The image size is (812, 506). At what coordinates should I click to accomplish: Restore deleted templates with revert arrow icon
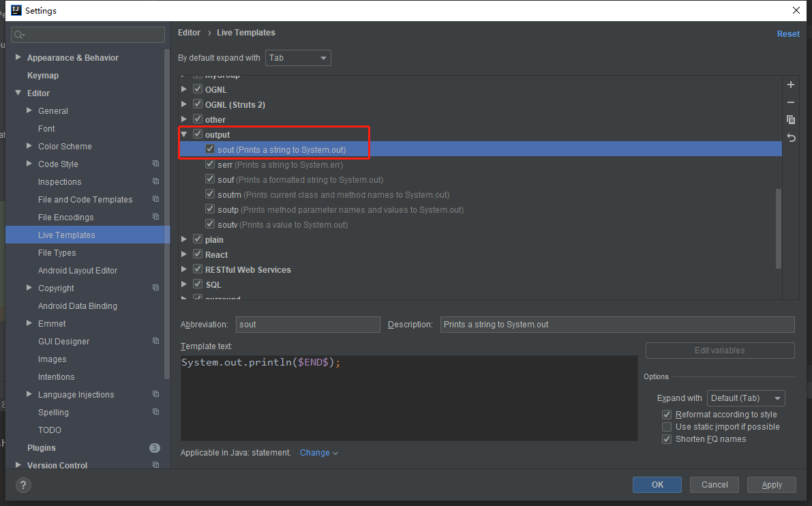tap(791, 138)
